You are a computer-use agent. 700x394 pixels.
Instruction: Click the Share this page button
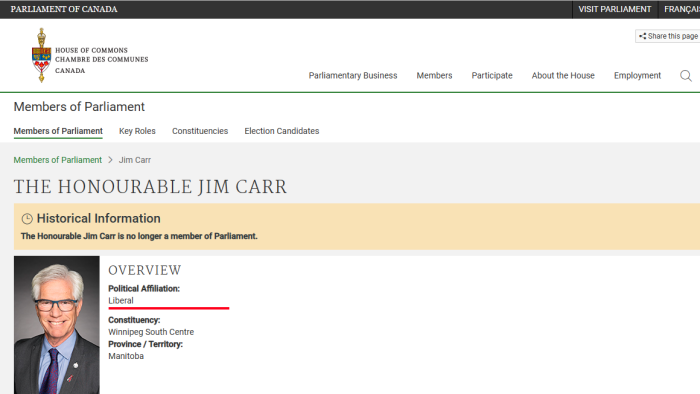click(668, 36)
